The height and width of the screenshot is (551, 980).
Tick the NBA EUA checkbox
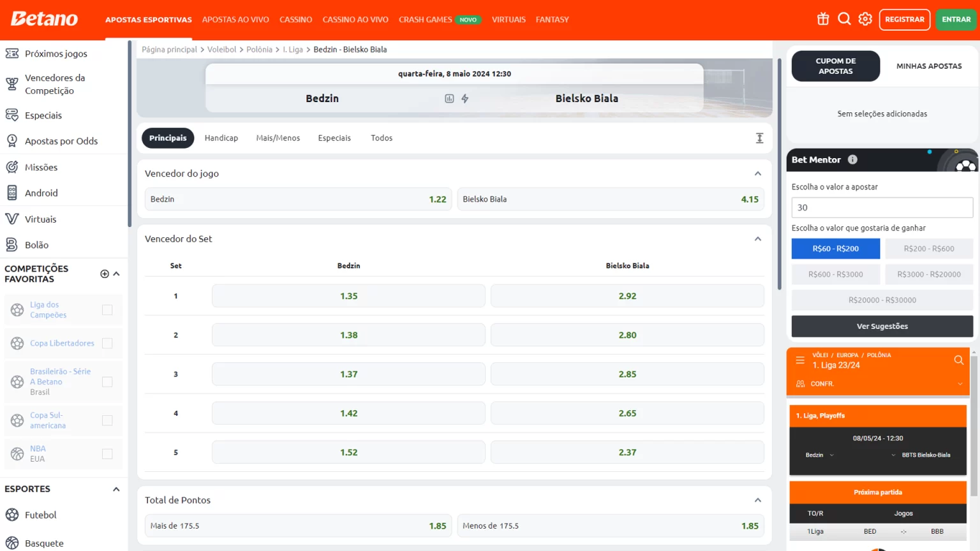pos(107,454)
